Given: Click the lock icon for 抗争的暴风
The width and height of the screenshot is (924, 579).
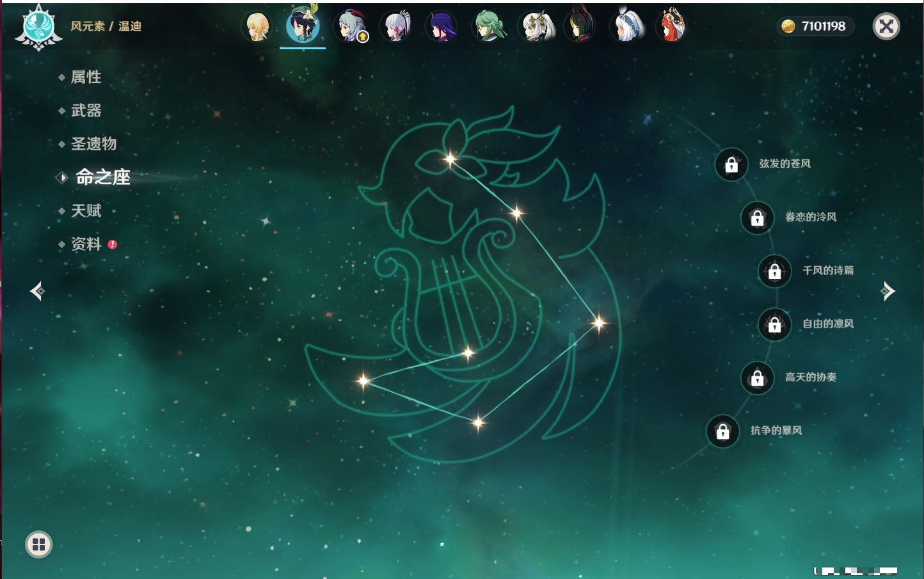Looking at the screenshot, I should tap(723, 431).
